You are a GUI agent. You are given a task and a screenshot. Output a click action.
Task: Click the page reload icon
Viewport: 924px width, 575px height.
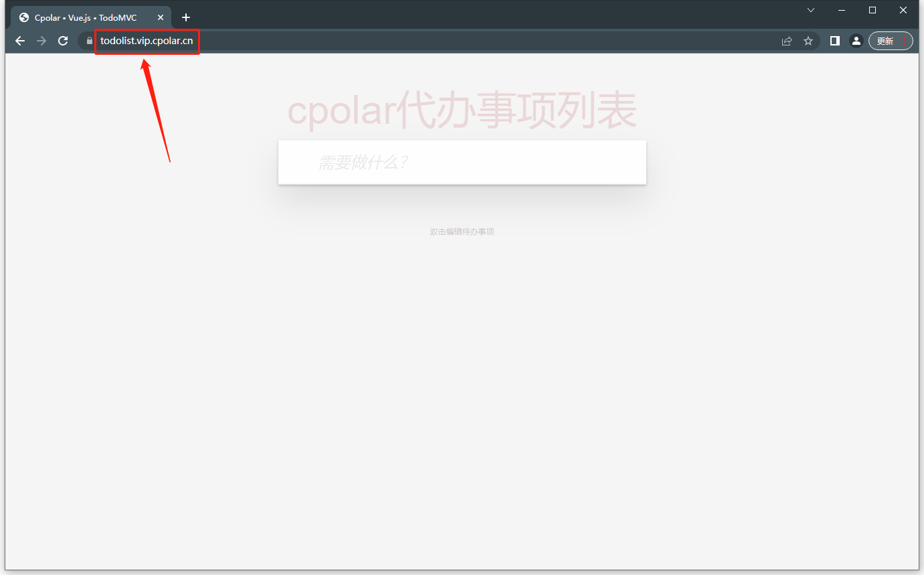[62, 40]
